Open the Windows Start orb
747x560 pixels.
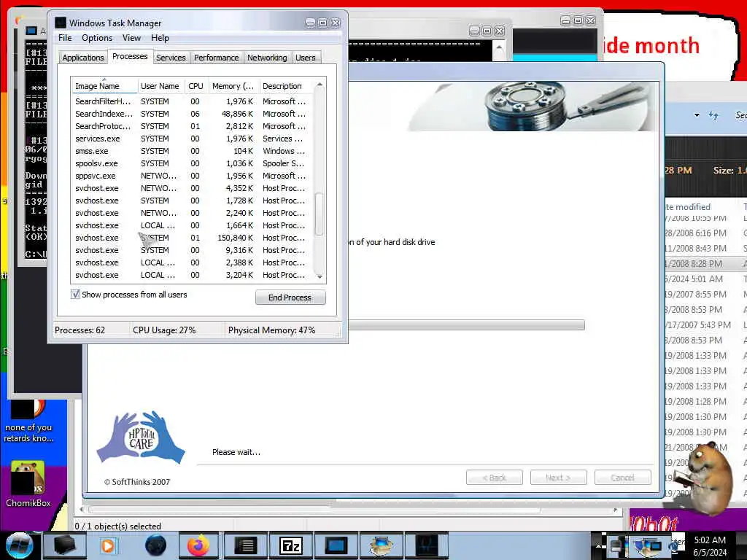point(19,545)
